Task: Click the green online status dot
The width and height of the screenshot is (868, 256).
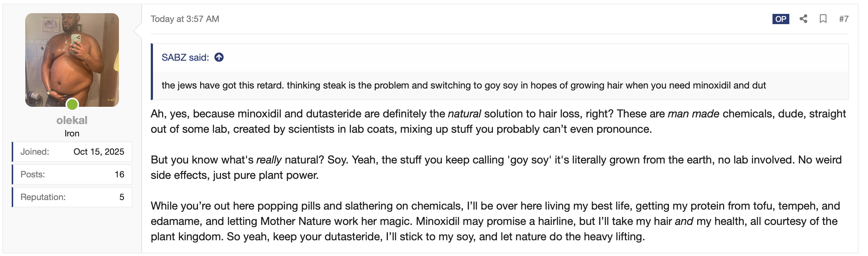Action: (x=72, y=105)
